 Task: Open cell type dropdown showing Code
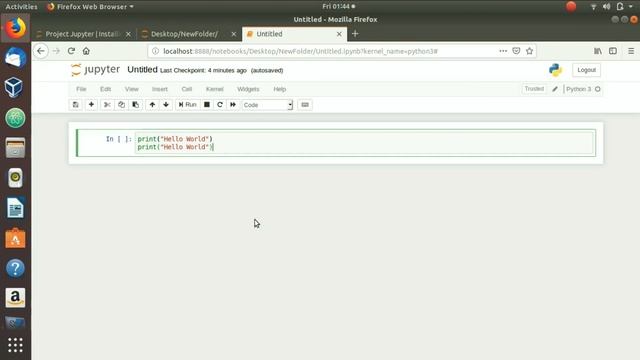267,105
